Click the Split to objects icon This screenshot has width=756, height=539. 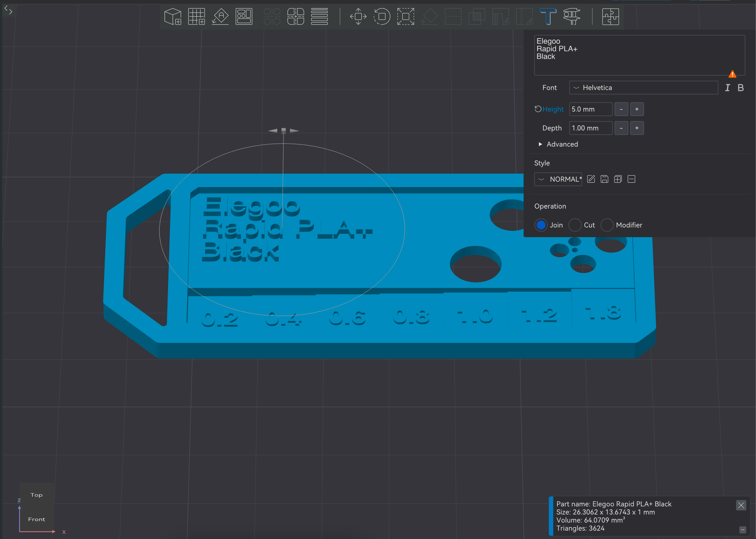point(272,17)
